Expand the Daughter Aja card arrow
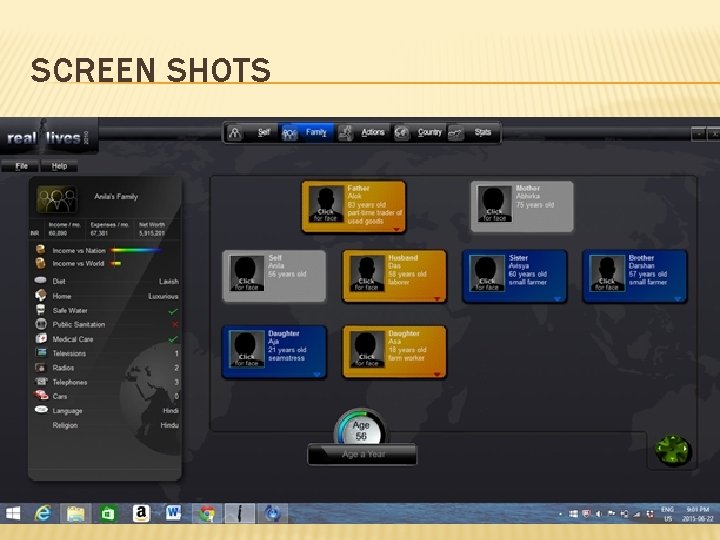 click(317, 375)
